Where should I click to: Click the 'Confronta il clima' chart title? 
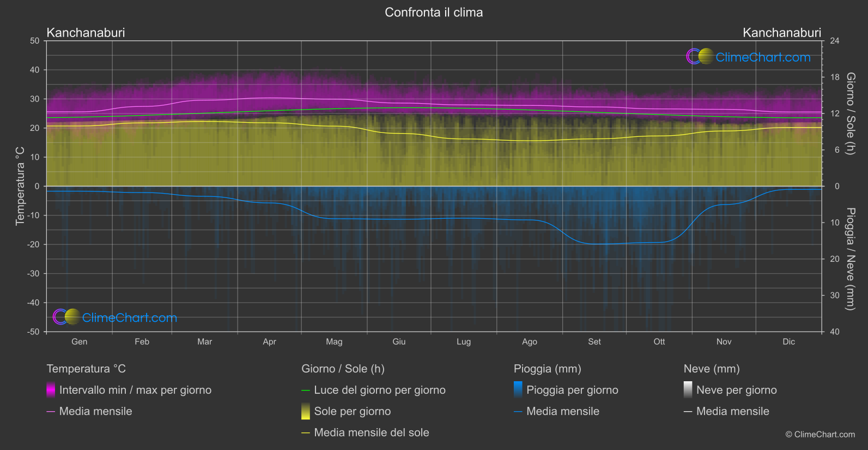point(434,13)
